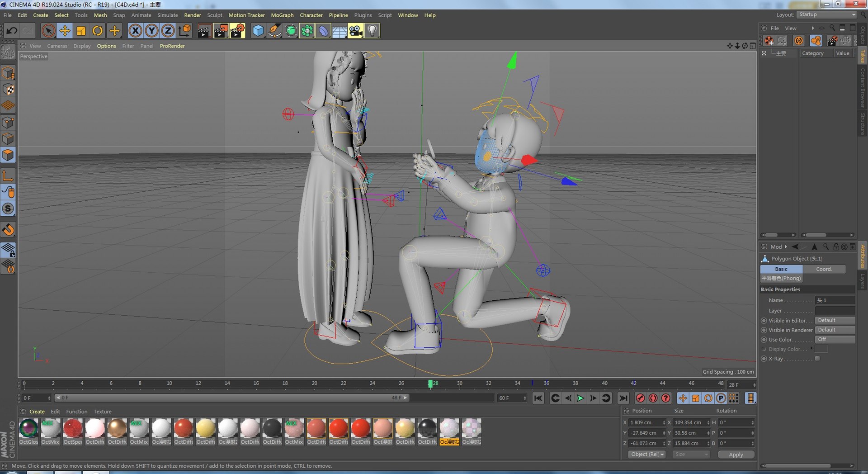Open viewport ProRender menu

pyautogui.click(x=172, y=46)
